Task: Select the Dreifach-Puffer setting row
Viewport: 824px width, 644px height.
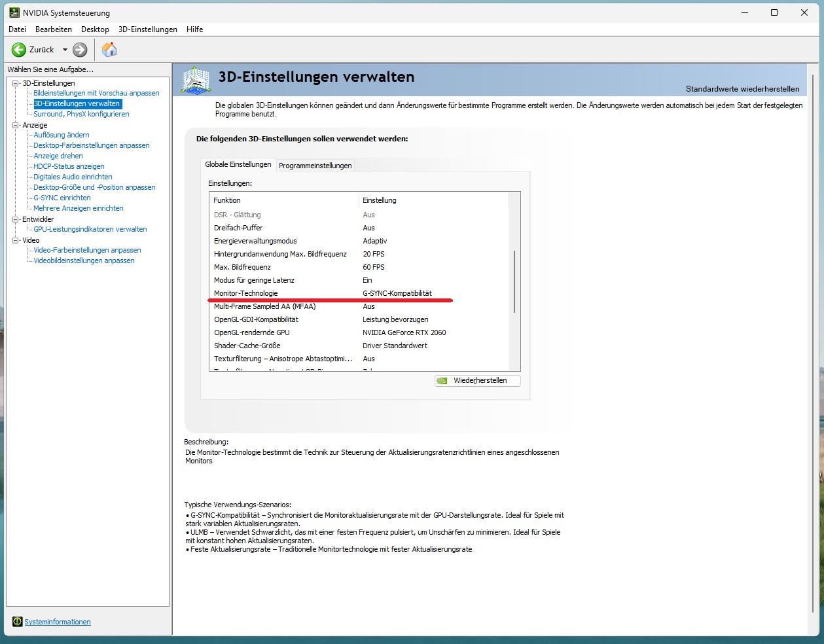Action: tap(359, 228)
